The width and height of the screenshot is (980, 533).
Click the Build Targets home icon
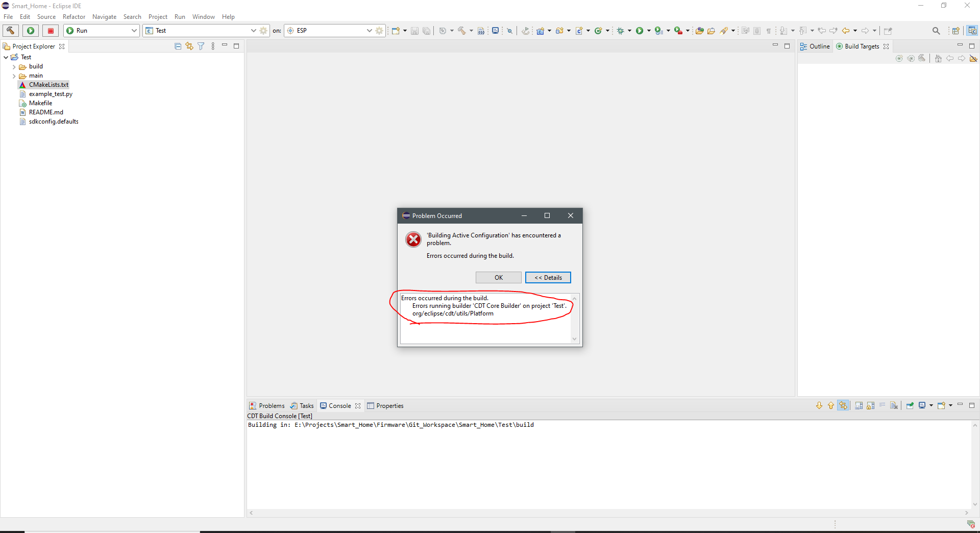coord(938,58)
